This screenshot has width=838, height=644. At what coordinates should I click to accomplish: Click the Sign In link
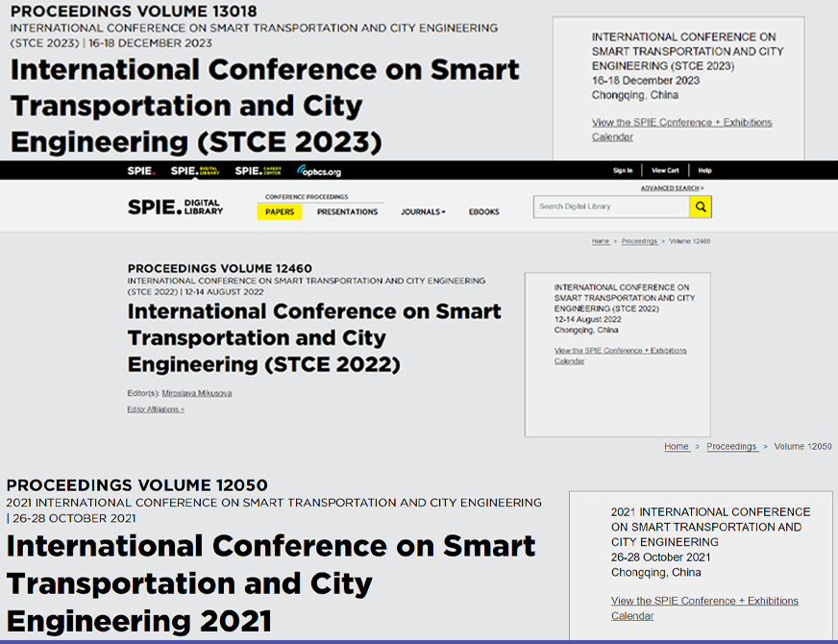point(623,170)
